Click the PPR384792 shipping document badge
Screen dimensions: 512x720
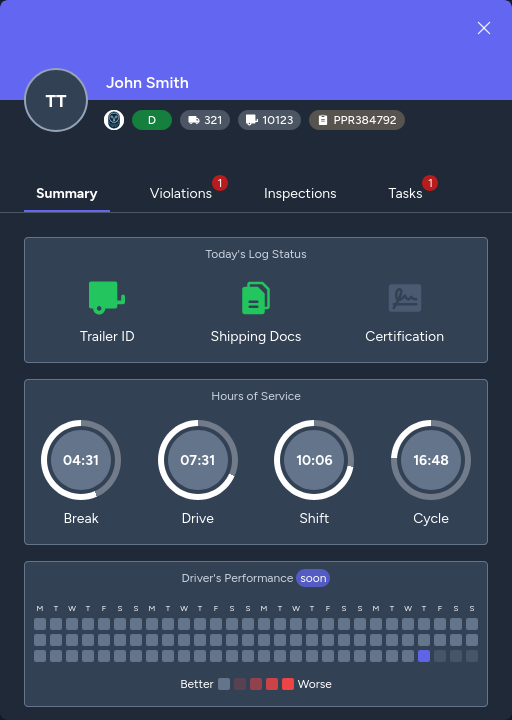357,120
